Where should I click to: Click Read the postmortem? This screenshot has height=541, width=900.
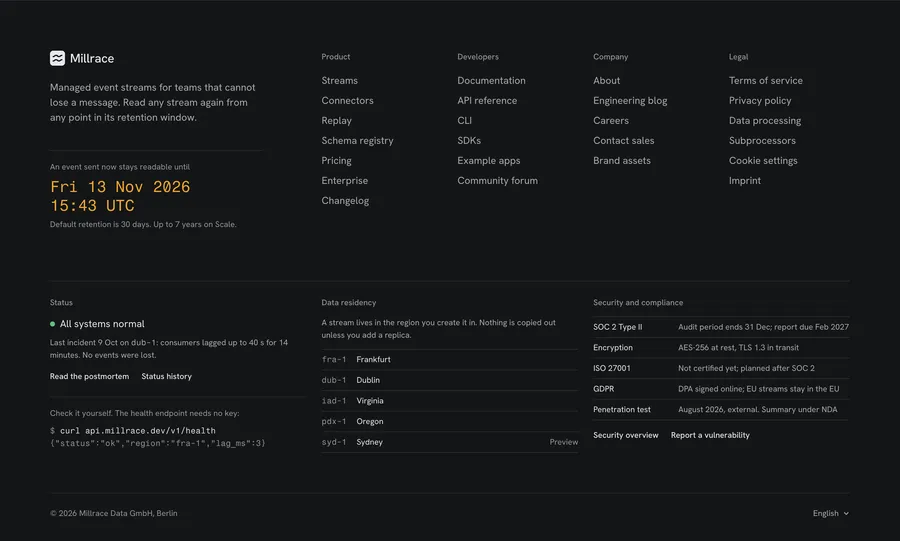pyautogui.click(x=89, y=376)
